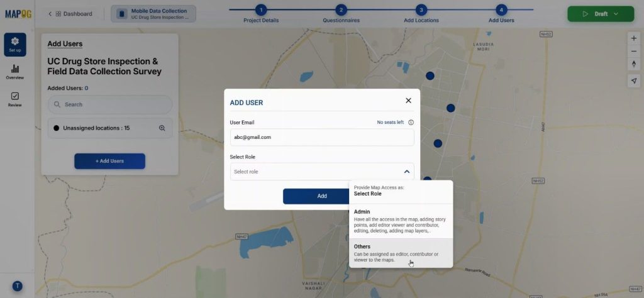Open the Review sidebar section

(15, 99)
